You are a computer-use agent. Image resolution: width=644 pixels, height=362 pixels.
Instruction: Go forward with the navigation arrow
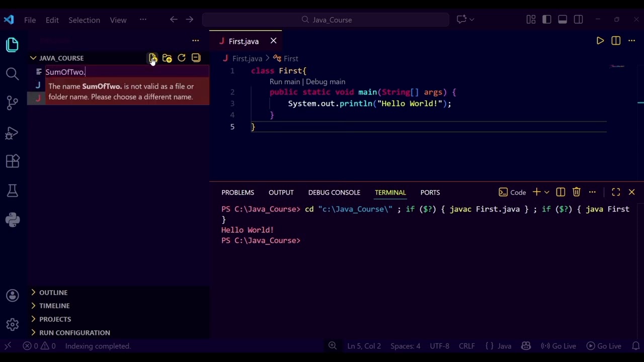pyautogui.click(x=189, y=20)
